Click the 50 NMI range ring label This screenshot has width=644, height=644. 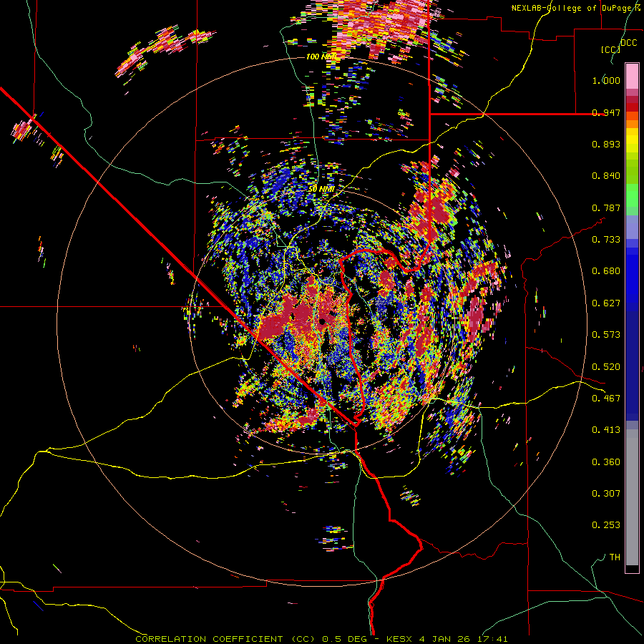point(321,189)
